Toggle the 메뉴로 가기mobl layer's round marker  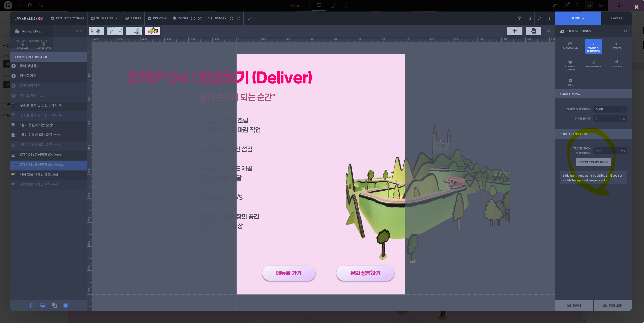[14, 95]
